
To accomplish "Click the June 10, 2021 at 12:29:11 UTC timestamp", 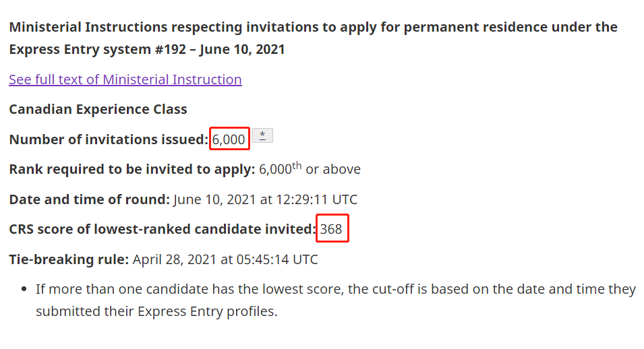I will (x=265, y=199).
